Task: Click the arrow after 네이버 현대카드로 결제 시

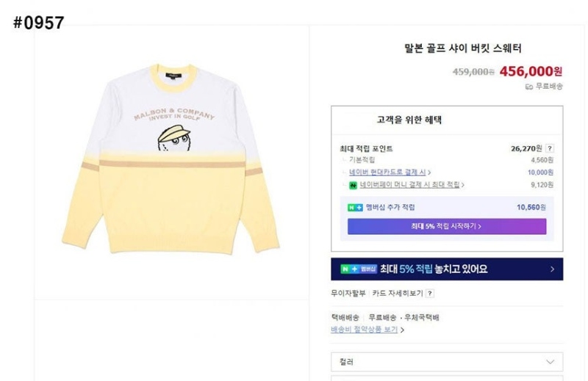Action: pos(429,173)
